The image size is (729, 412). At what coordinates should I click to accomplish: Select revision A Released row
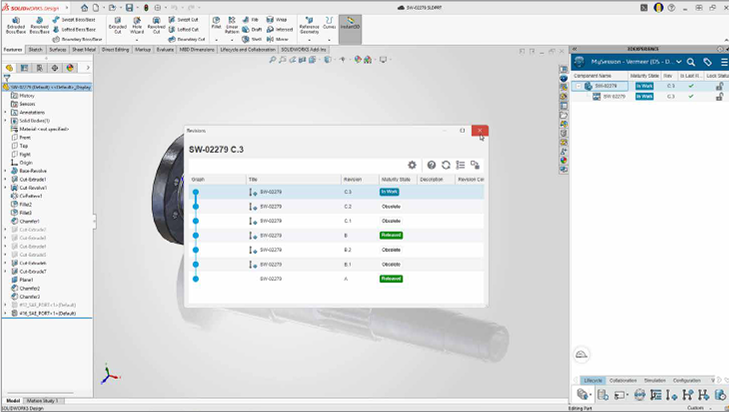(336, 279)
